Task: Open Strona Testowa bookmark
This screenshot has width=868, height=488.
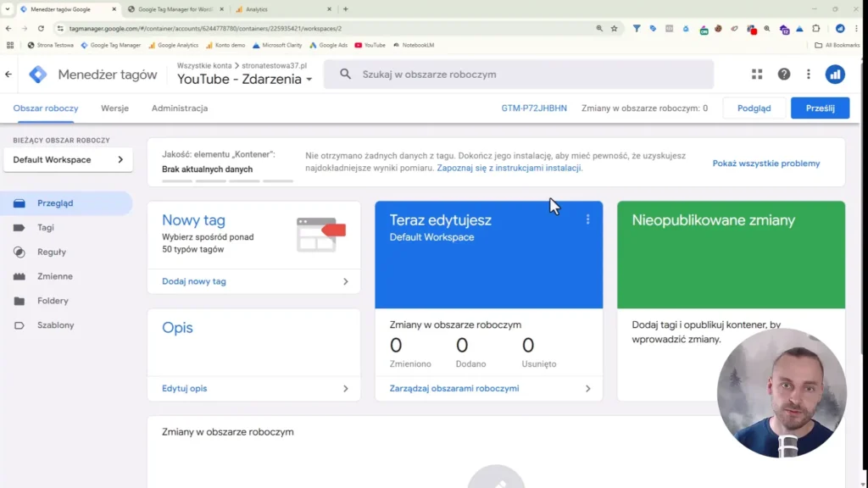Action: click(x=50, y=45)
